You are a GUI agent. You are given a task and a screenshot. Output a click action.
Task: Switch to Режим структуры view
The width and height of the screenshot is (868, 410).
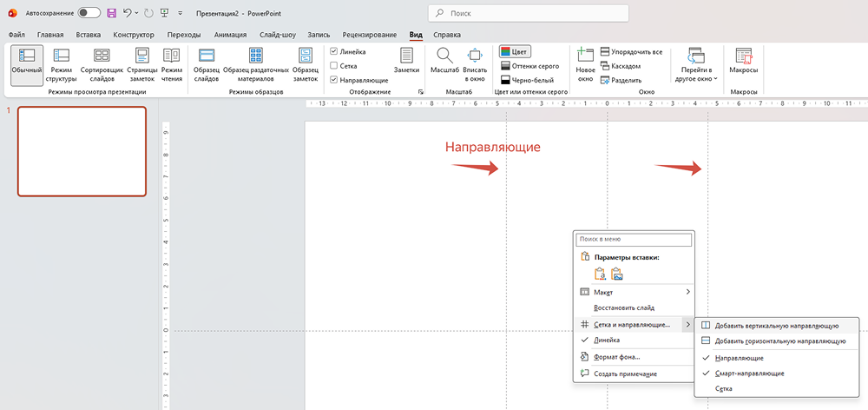(61, 65)
